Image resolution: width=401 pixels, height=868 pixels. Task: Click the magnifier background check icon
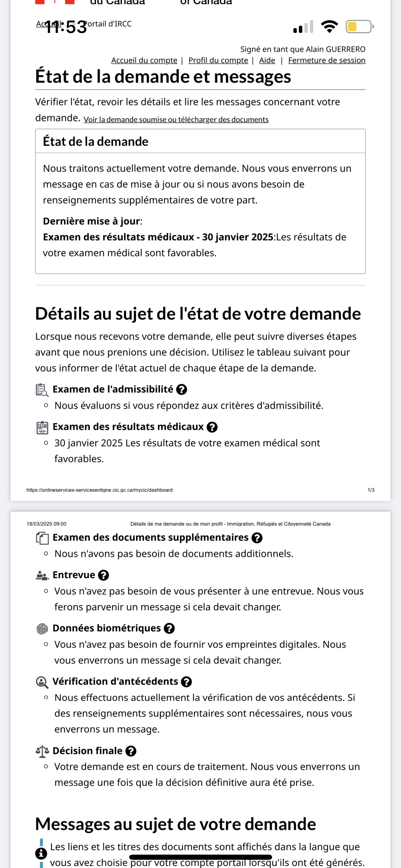[42, 682]
